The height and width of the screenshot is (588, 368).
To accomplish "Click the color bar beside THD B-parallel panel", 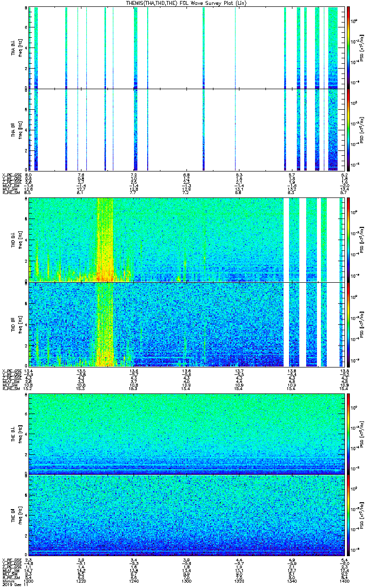I will (348, 324).
